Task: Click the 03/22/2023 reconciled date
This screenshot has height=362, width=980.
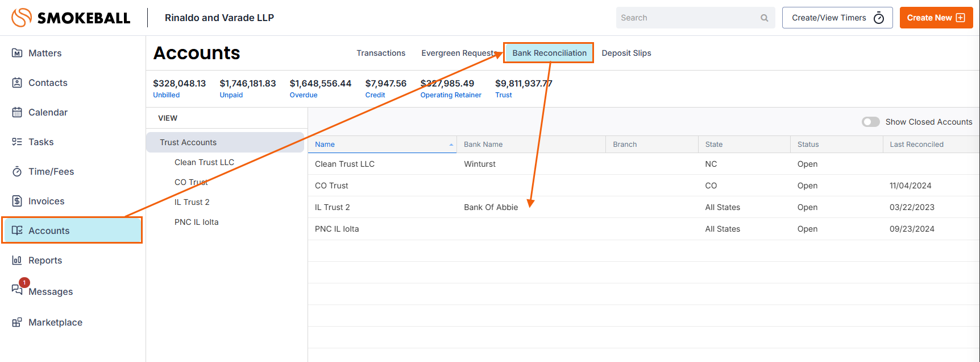Action: pyautogui.click(x=912, y=207)
